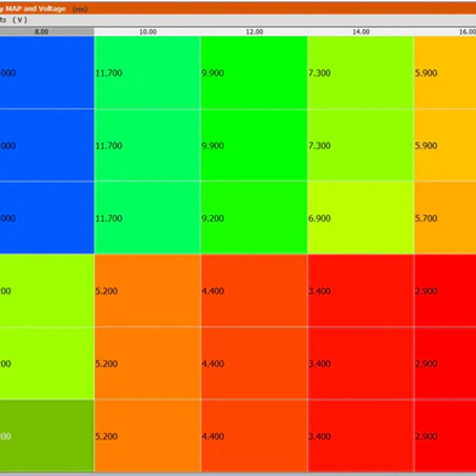Image resolution: width=476 pixels, height=476 pixels.
Task: Select the 14.00 voltage column header
Action: 361,32
